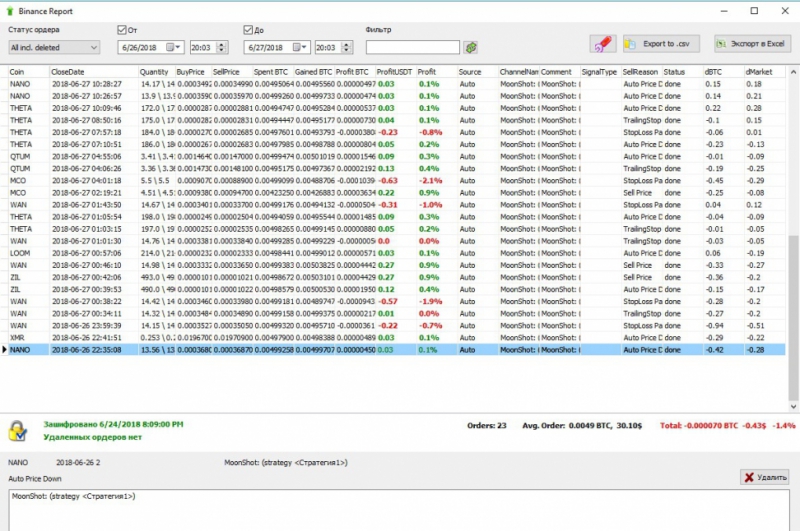Click scrollbar down arrow at table bottom
Screen dimensions: 800x531
click(x=793, y=407)
